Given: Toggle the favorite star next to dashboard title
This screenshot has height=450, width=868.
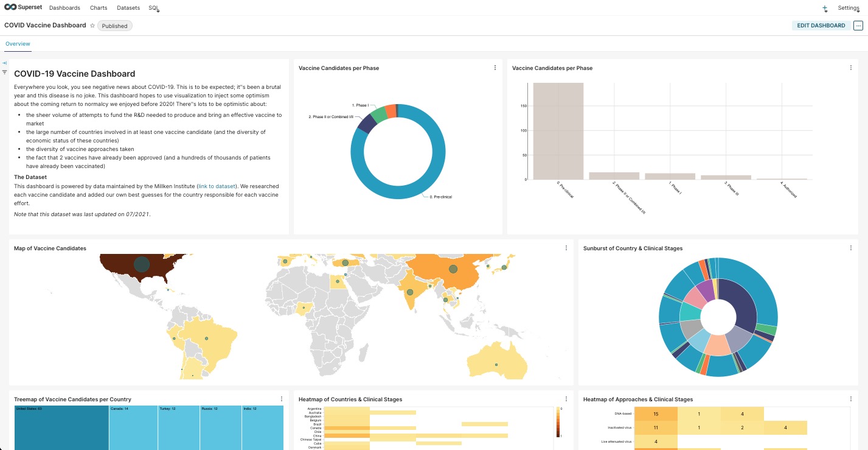Looking at the screenshot, I should pyautogui.click(x=92, y=26).
